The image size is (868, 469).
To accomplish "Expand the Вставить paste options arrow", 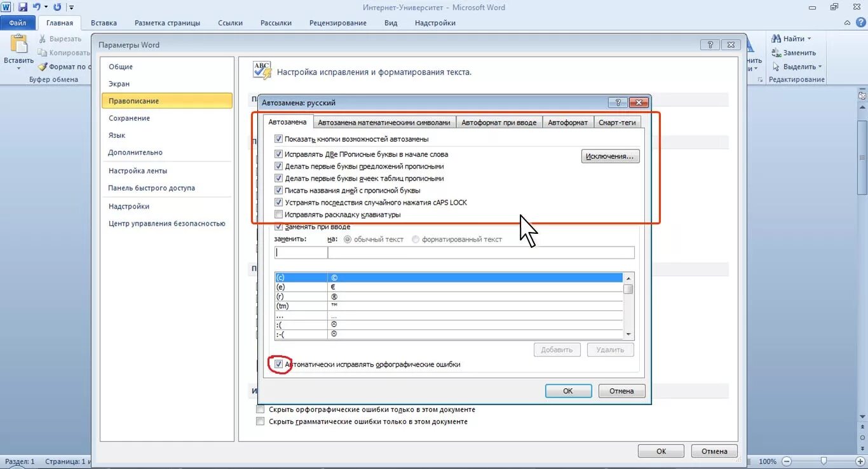I will [18, 68].
